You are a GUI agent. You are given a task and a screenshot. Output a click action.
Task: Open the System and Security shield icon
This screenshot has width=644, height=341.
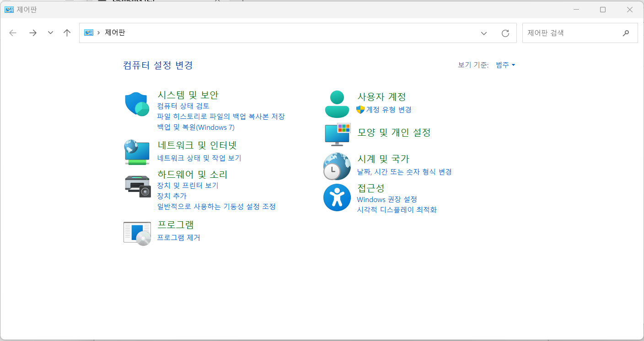[x=137, y=104]
